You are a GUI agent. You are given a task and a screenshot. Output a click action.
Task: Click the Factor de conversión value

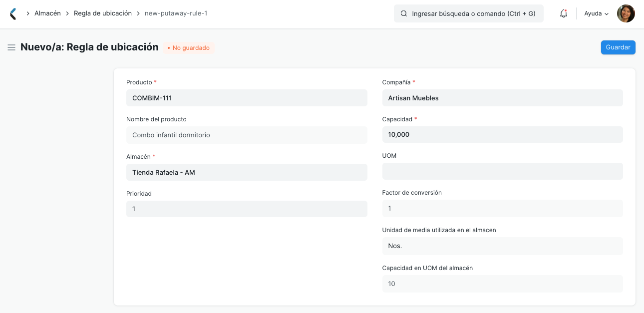pyautogui.click(x=502, y=208)
